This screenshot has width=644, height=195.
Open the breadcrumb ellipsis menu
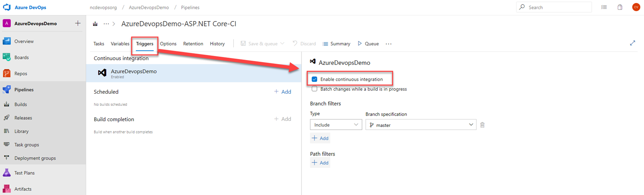(x=106, y=24)
